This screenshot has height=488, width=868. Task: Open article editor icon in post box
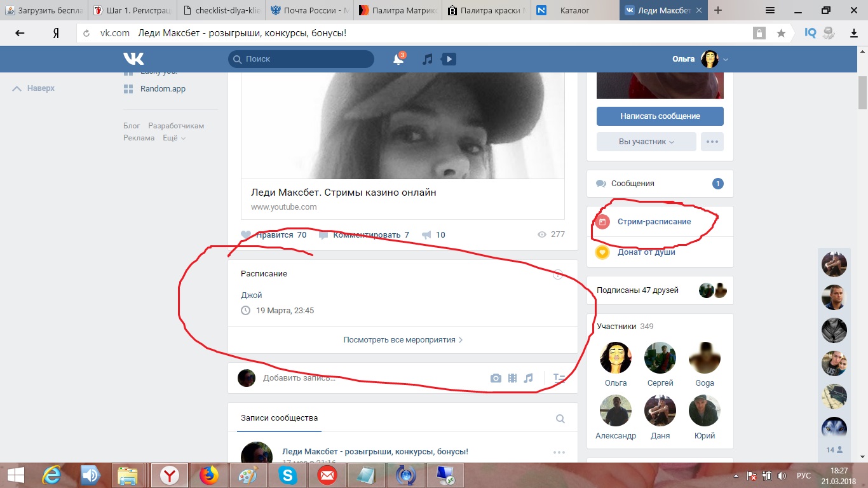[559, 378]
